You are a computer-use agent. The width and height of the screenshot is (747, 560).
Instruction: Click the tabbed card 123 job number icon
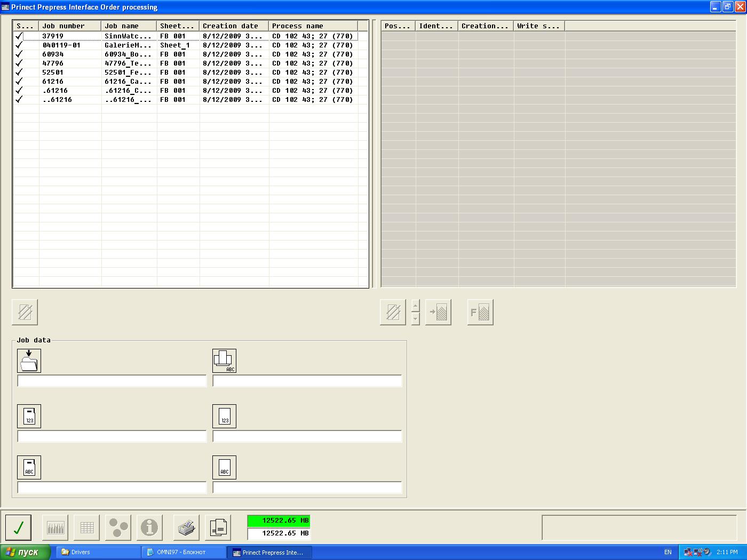point(29,416)
